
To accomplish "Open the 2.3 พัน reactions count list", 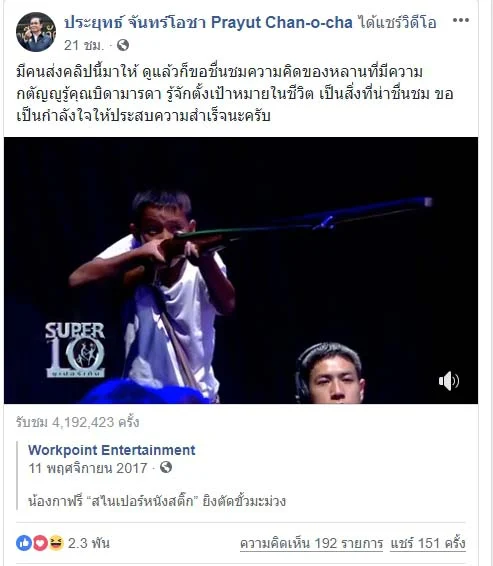I will [x=89, y=543].
